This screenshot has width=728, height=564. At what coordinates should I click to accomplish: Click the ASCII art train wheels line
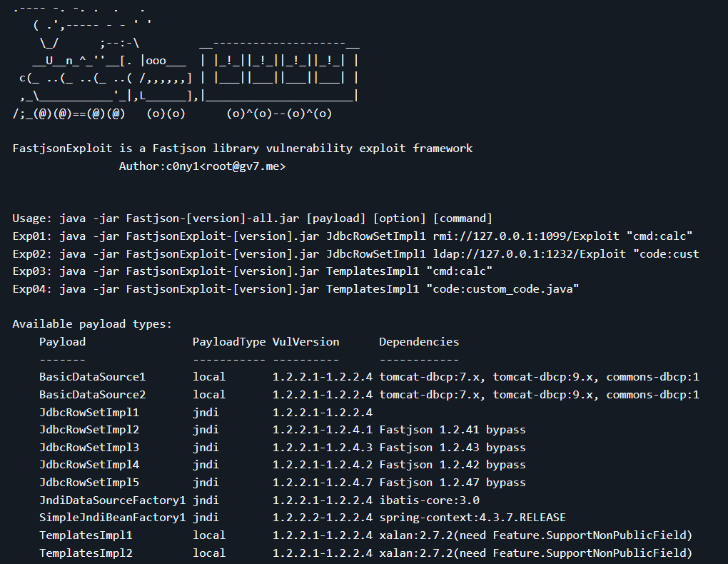point(172,114)
